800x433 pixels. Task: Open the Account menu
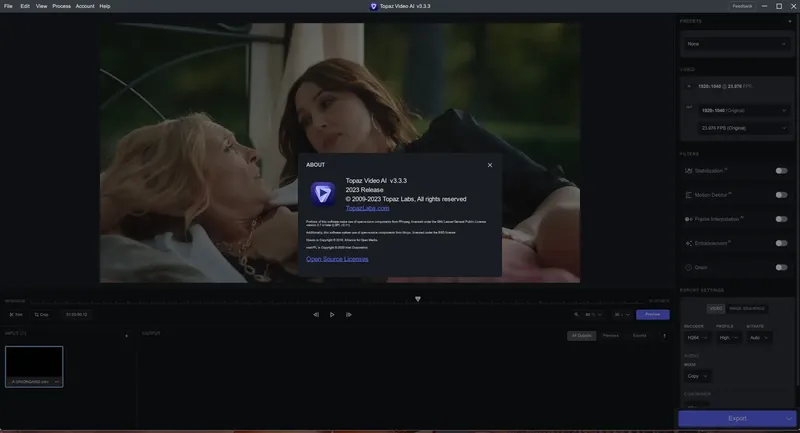click(85, 6)
